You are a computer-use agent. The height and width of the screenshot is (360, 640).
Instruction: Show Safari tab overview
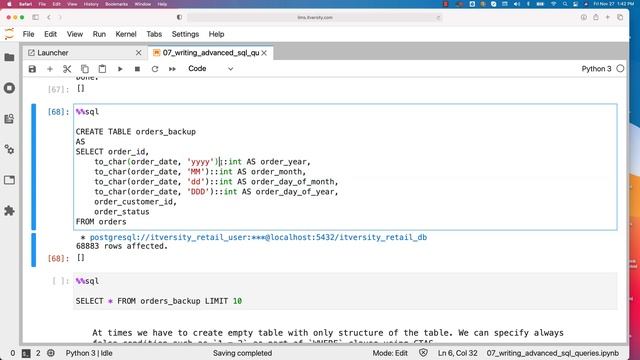click(x=620, y=17)
